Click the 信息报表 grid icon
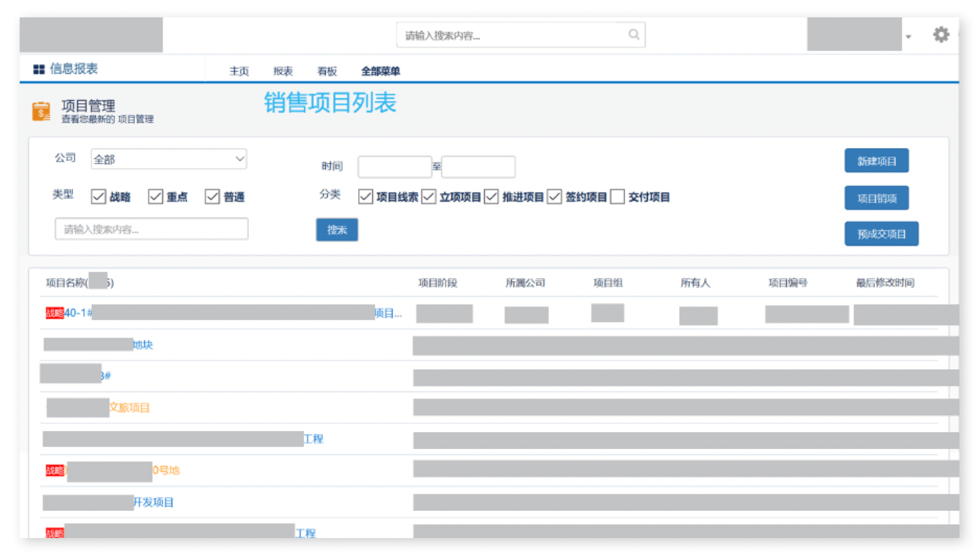978x560 pixels. point(39,69)
